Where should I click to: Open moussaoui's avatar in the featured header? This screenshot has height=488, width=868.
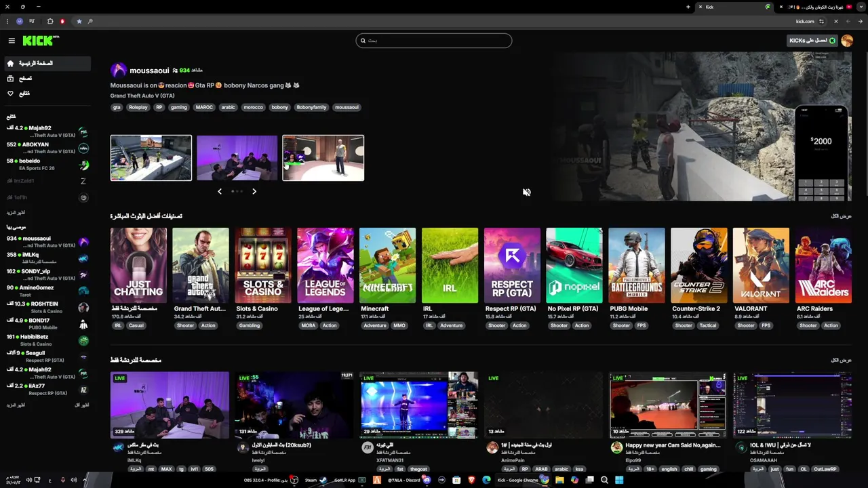click(119, 70)
